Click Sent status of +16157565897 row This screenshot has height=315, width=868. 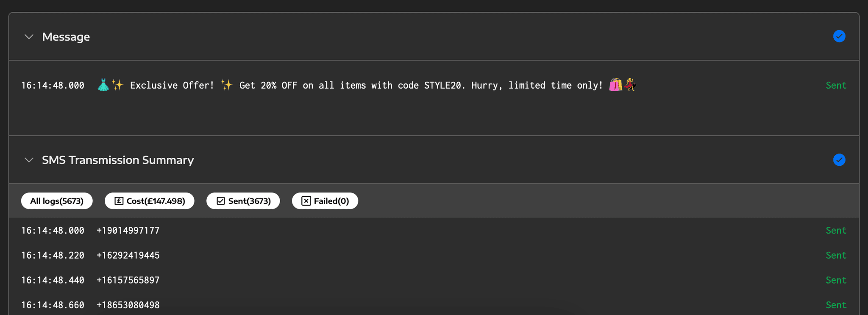[836, 280]
